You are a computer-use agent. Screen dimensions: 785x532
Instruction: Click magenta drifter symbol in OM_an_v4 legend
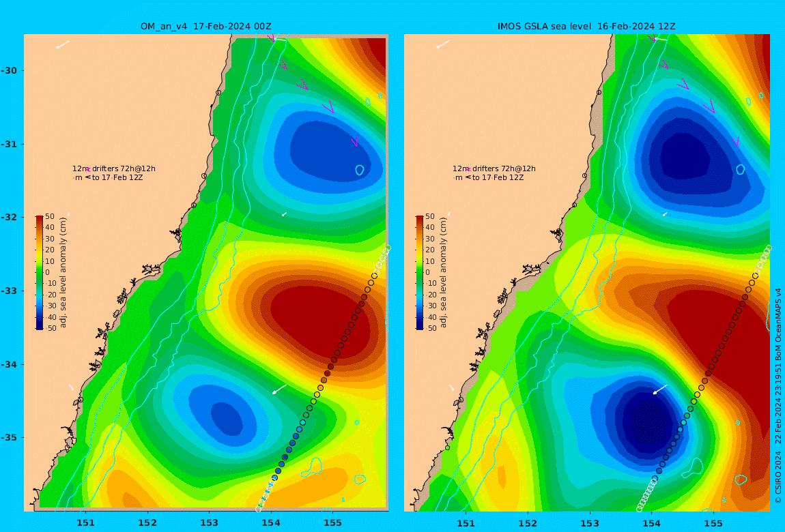click(87, 170)
